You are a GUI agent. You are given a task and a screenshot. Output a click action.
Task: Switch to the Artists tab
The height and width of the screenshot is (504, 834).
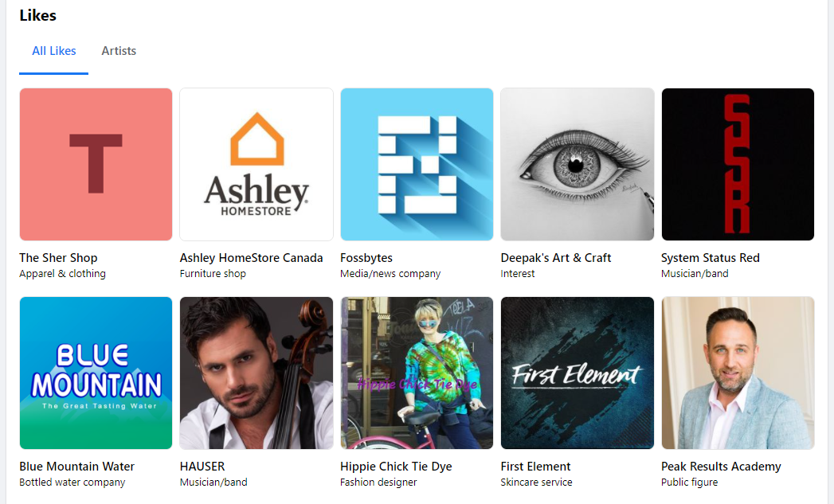(x=119, y=51)
